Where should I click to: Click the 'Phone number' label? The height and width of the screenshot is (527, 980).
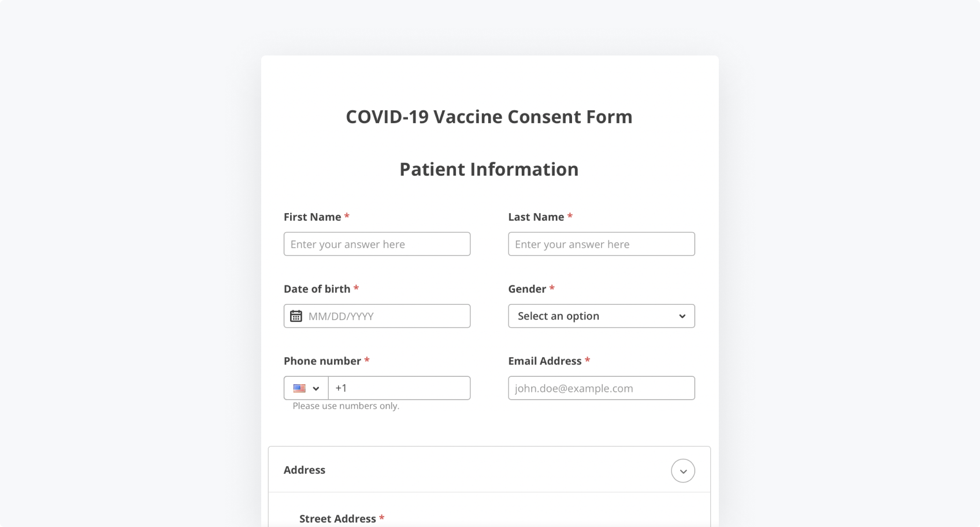[322, 361]
